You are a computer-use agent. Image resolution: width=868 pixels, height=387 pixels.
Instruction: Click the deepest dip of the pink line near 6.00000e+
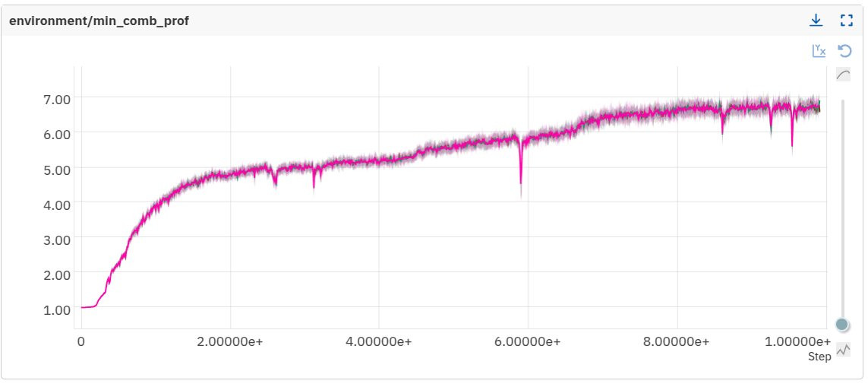(x=520, y=182)
